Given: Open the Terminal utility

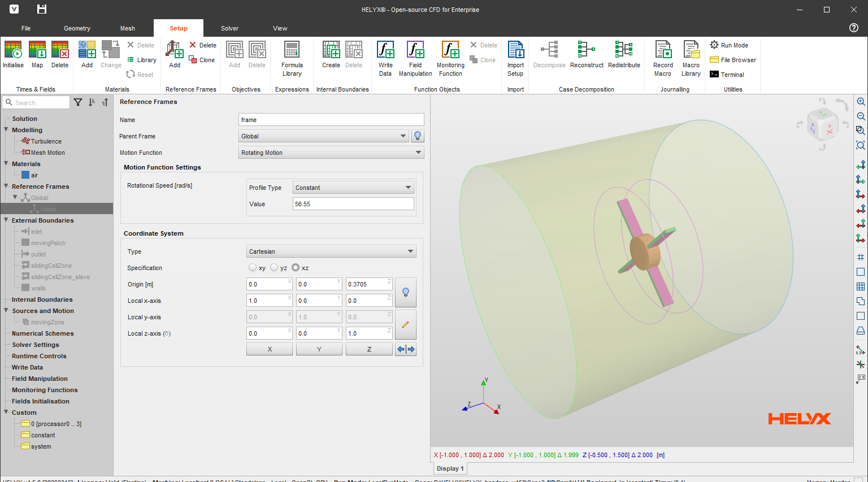Looking at the screenshot, I should pos(727,75).
